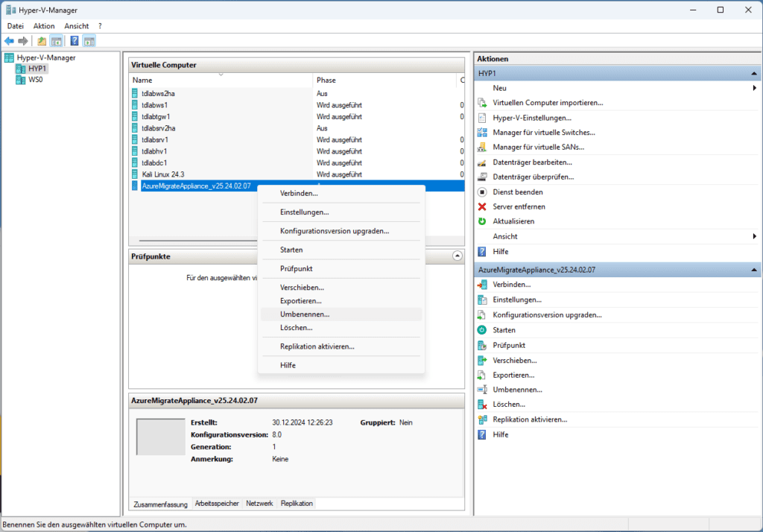Switch to the Arbeitsspeicher tab
Image resolution: width=763 pixels, height=532 pixels.
pyautogui.click(x=217, y=503)
